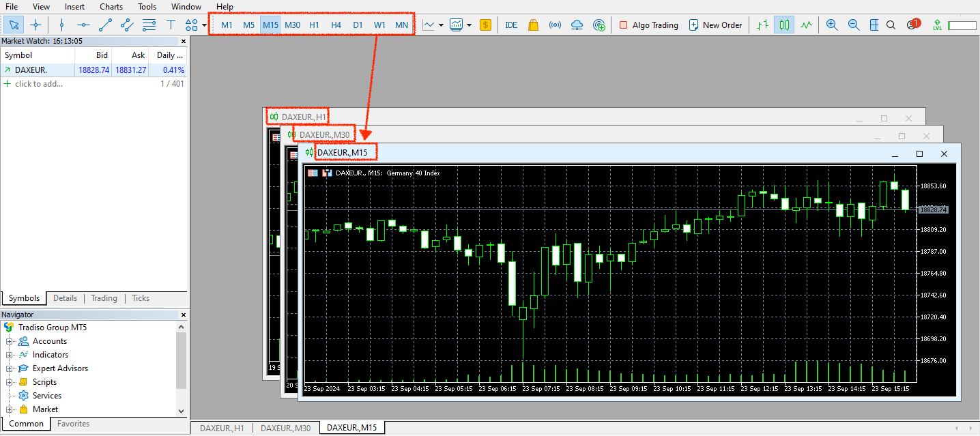Open the Charts menu
Screen dimensions: 980x436
(111, 6)
